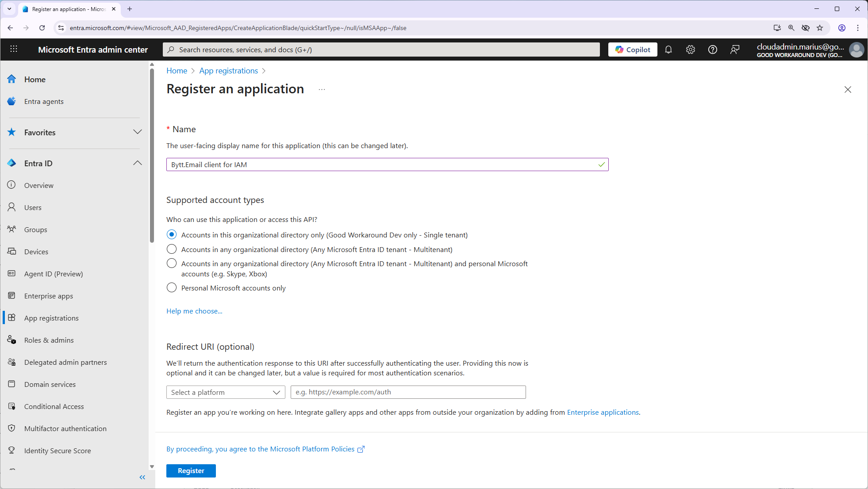The width and height of the screenshot is (868, 489).
Task: Select Multitenant organizational directory radio option
Action: [x=172, y=249]
